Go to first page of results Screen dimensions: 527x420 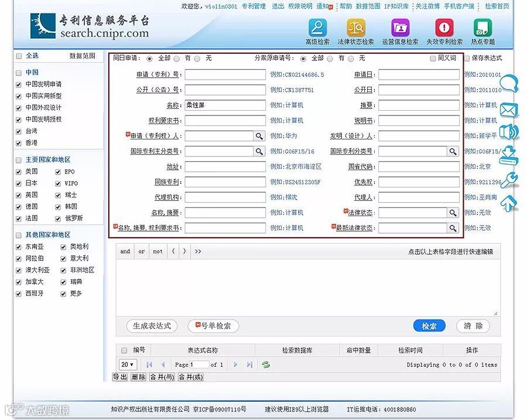149,364
